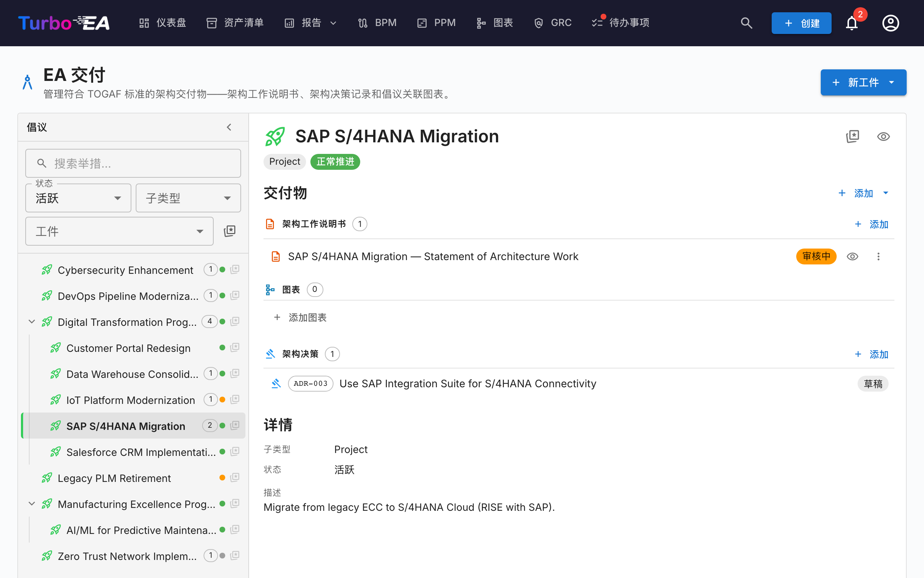This screenshot has width=924, height=578.
Task: Click favorite icon on Cybersecurity Enhancement row
Action: coord(235,269)
